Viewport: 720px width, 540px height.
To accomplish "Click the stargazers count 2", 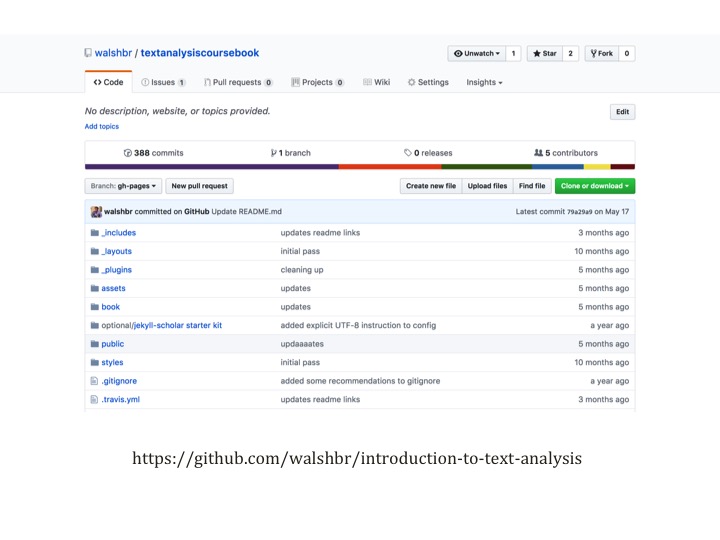I will (570, 53).
